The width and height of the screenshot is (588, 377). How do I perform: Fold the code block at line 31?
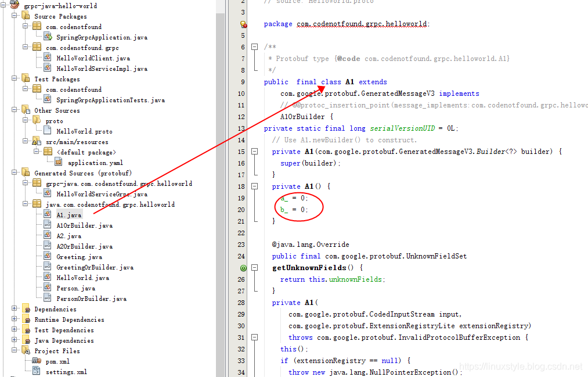click(255, 337)
